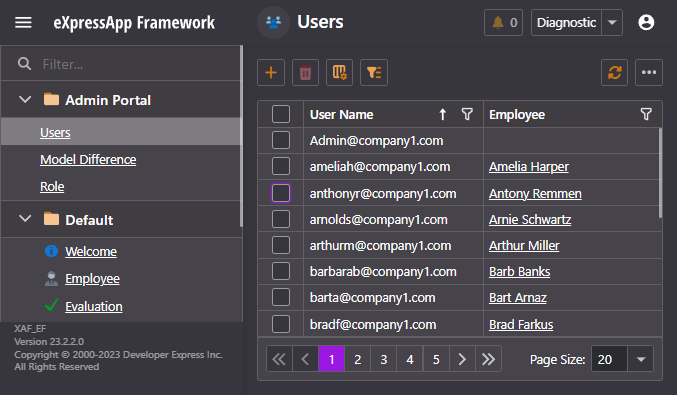
Task: Open the Arnie Schwartz employee link
Action: click(x=530, y=219)
